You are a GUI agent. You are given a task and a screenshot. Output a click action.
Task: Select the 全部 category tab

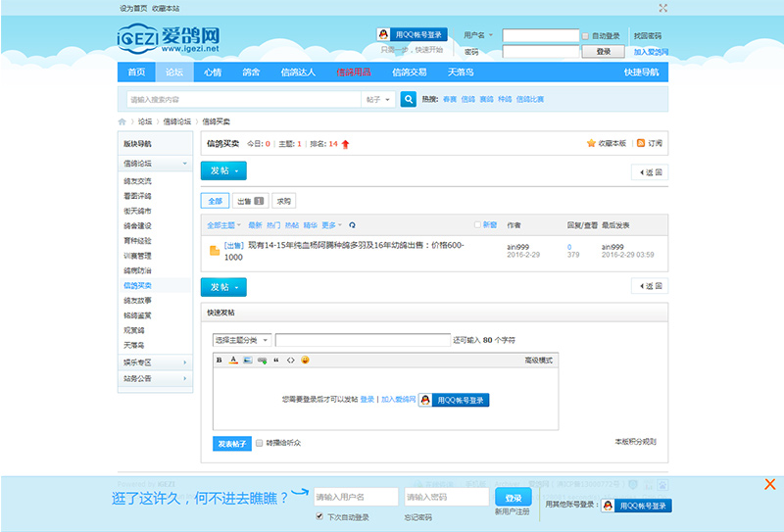215,201
